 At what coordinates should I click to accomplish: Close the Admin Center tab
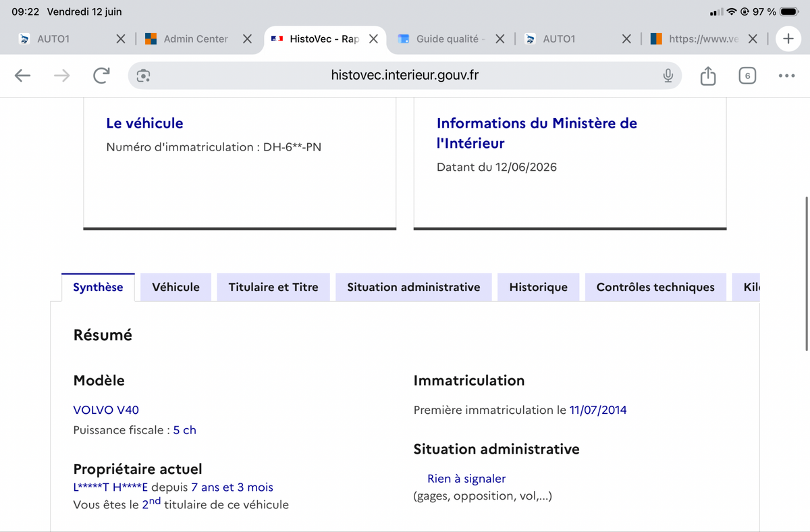tap(248, 39)
